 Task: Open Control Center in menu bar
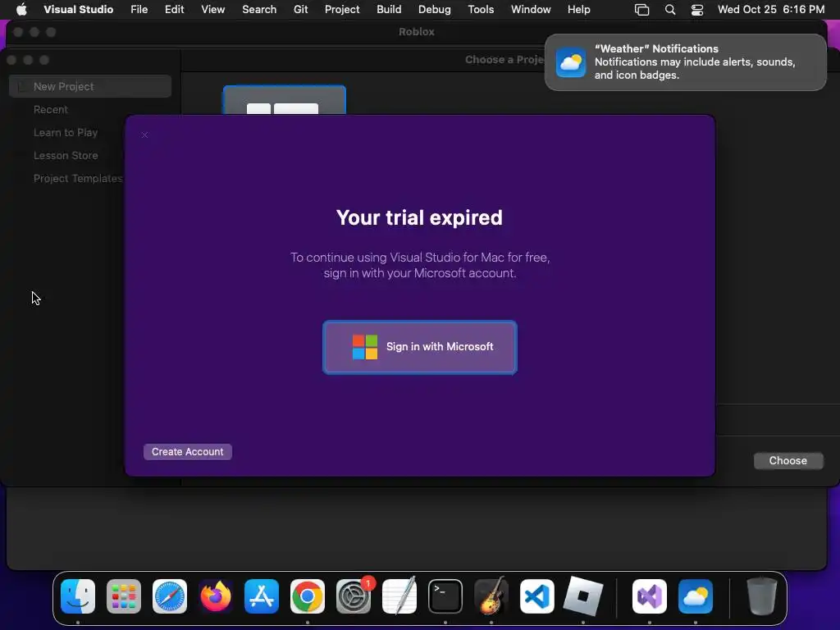[x=697, y=10]
